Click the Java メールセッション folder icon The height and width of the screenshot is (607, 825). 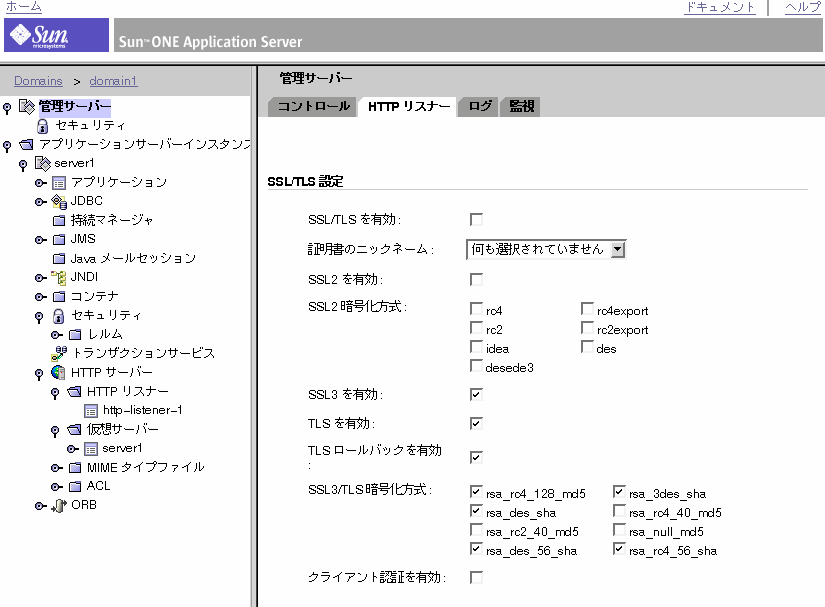coord(59,259)
